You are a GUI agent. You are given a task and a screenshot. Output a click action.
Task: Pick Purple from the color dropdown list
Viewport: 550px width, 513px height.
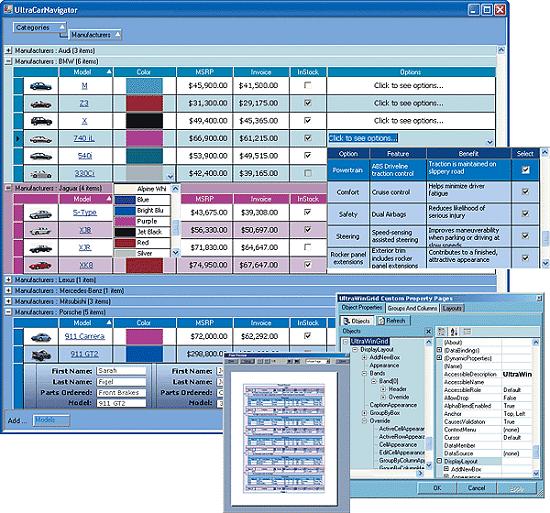[142, 221]
